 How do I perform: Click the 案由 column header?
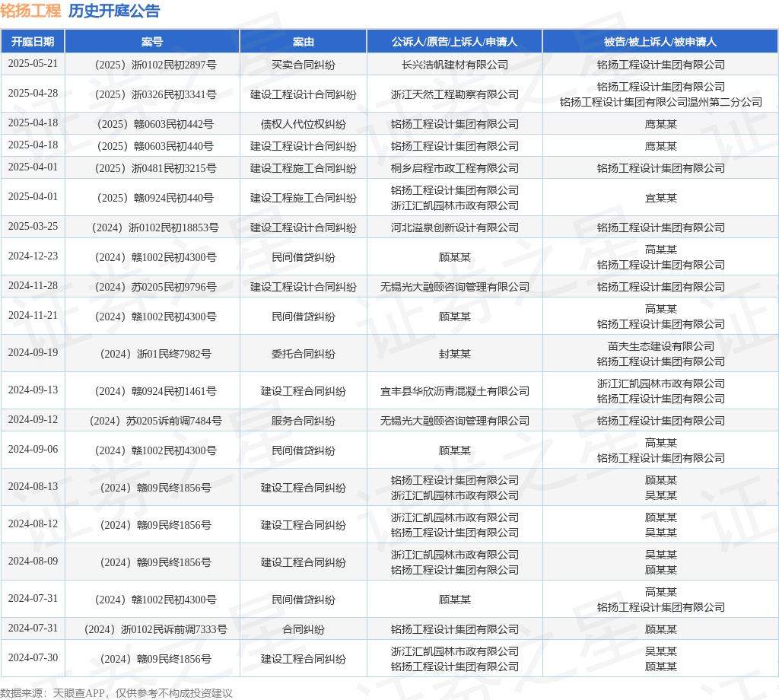pos(303,42)
